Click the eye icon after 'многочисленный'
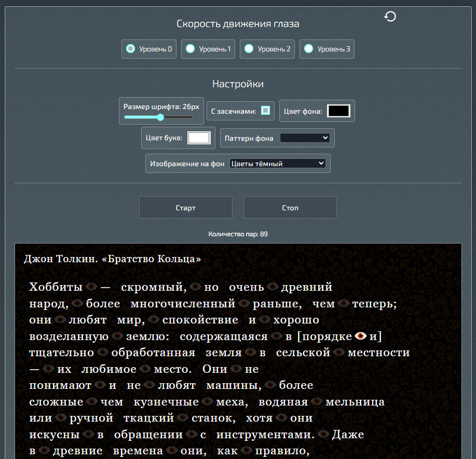 pyautogui.click(x=244, y=303)
